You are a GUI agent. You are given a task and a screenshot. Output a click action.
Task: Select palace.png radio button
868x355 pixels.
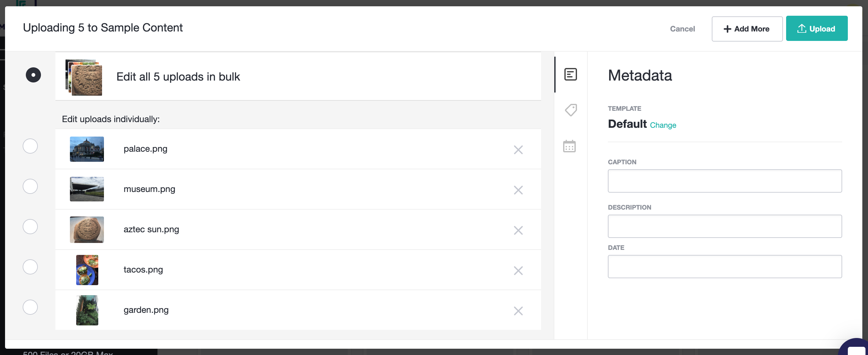click(x=30, y=146)
